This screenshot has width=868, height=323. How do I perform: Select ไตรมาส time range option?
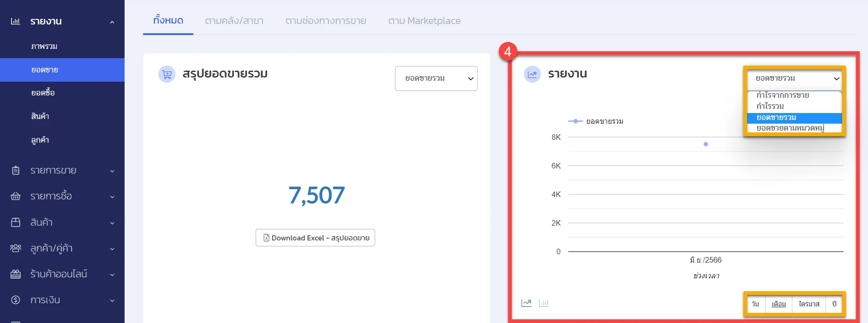click(809, 304)
